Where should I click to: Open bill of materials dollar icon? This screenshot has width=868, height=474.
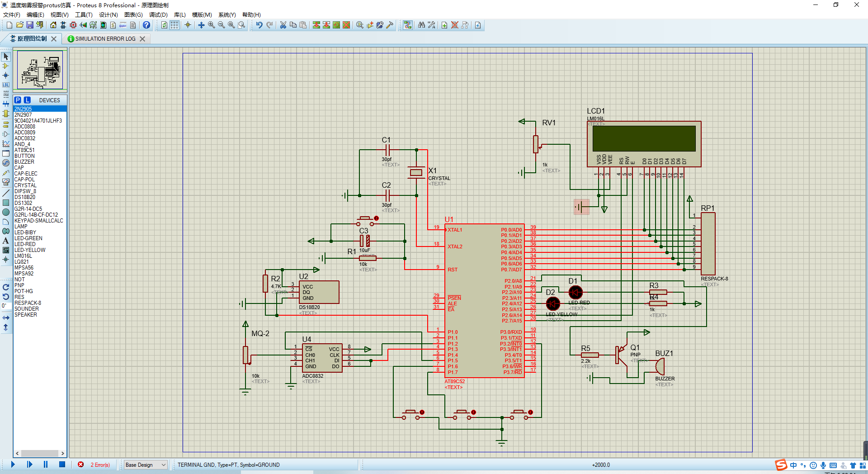pyautogui.click(x=113, y=25)
